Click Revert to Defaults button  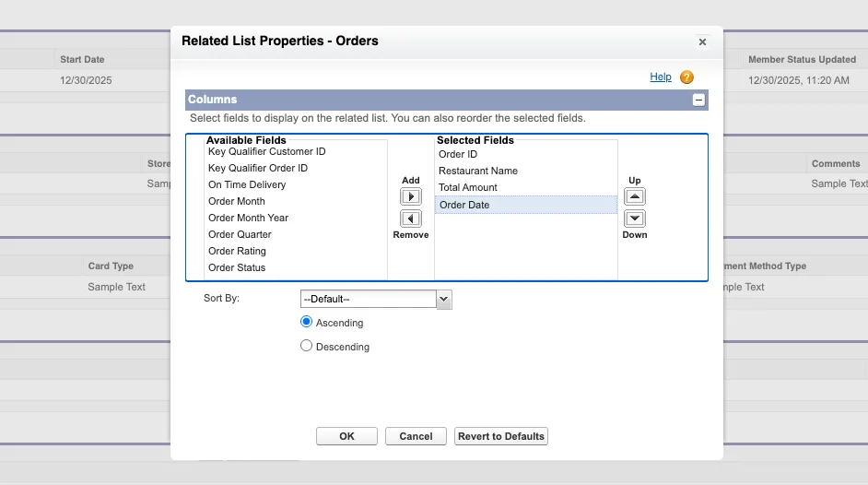tap(501, 436)
